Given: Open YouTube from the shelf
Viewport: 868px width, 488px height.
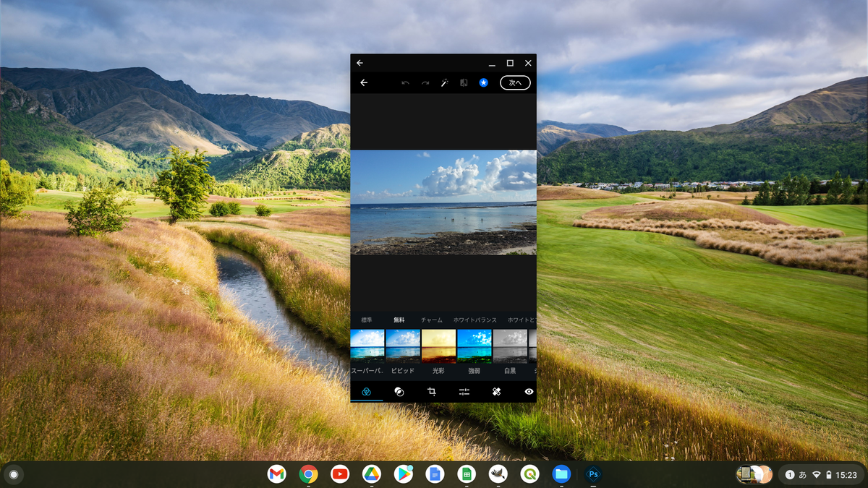Looking at the screenshot, I should (x=340, y=474).
